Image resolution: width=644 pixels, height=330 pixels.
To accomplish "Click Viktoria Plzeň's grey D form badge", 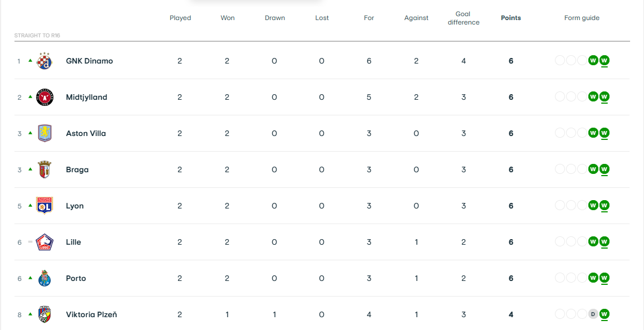I will coord(593,314).
